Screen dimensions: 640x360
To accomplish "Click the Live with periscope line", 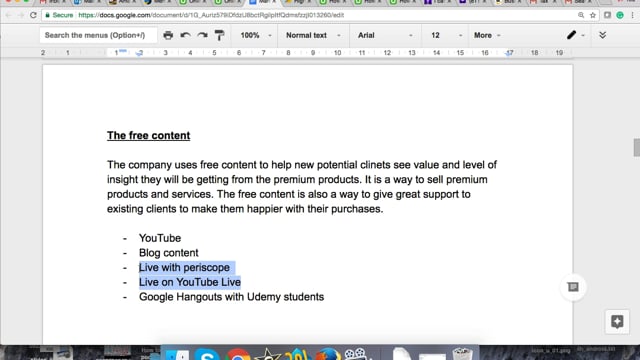I will [x=184, y=267].
